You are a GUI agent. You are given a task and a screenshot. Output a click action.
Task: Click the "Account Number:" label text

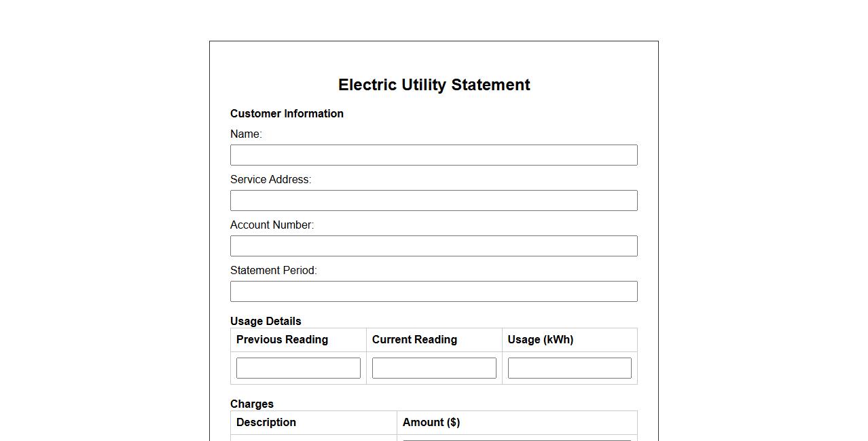pyautogui.click(x=272, y=225)
